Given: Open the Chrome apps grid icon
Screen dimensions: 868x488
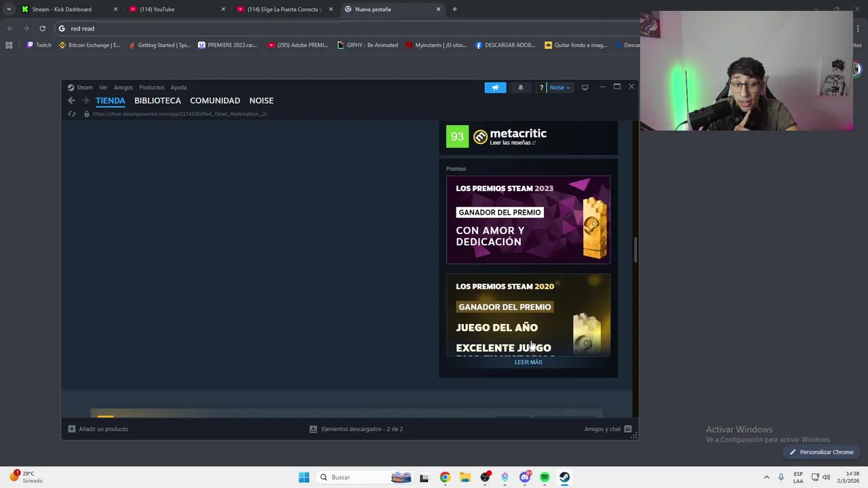Looking at the screenshot, I should [9, 45].
